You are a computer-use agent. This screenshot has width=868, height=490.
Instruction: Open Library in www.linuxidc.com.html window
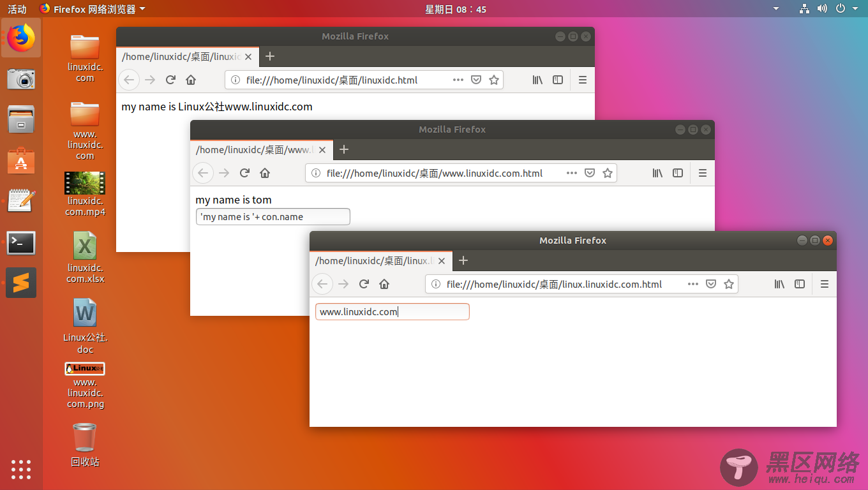657,173
